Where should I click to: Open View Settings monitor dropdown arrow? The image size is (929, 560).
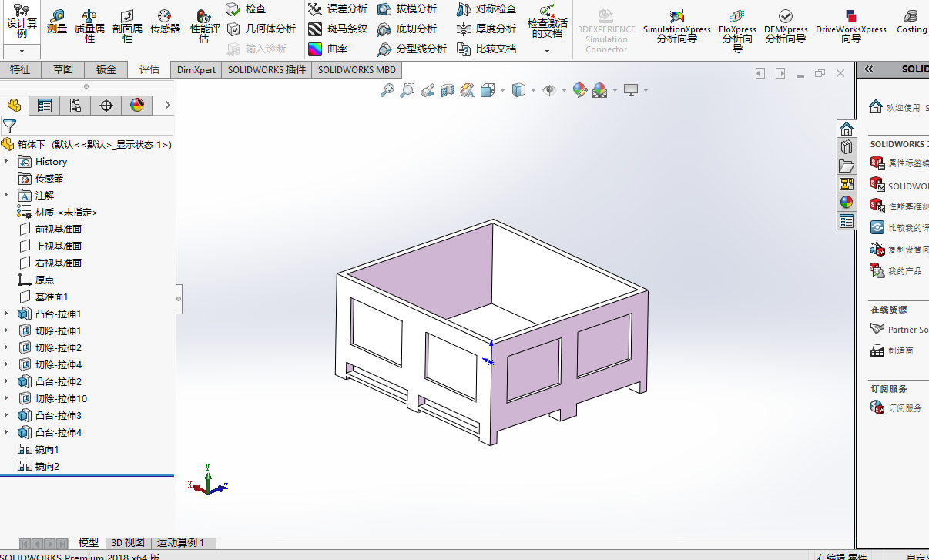pos(646,91)
